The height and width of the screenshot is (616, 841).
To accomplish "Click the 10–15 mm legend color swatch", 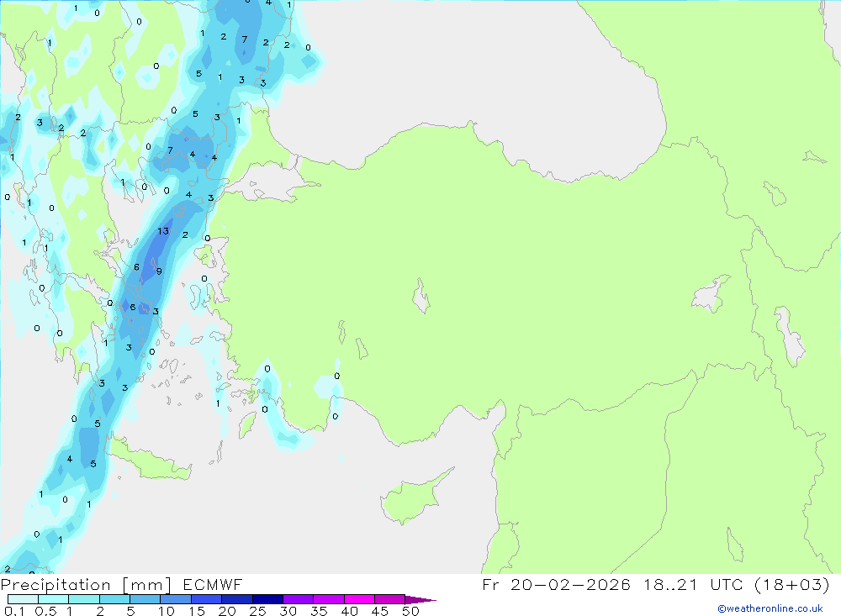I will point(176,599).
